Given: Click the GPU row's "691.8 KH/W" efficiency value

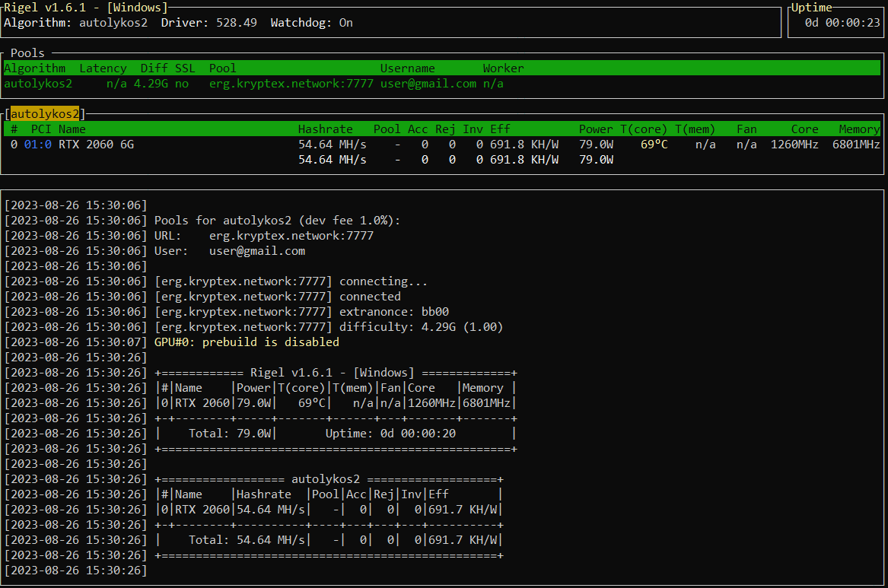Looking at the screenshot, I should pos(524,145).
